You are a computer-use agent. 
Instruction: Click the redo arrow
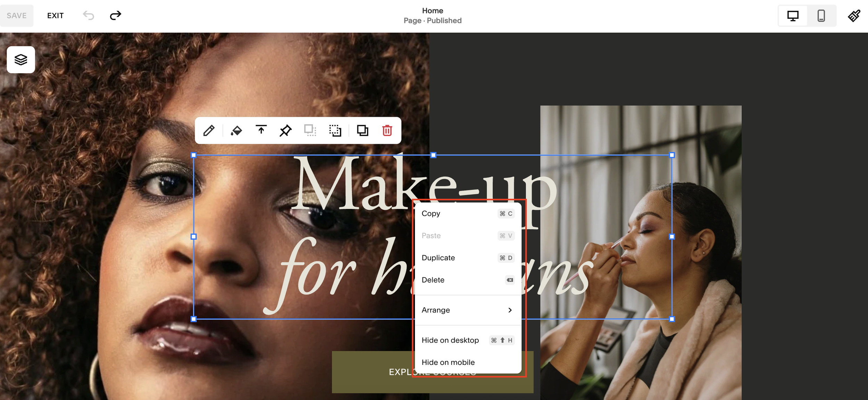click(115, 16)
